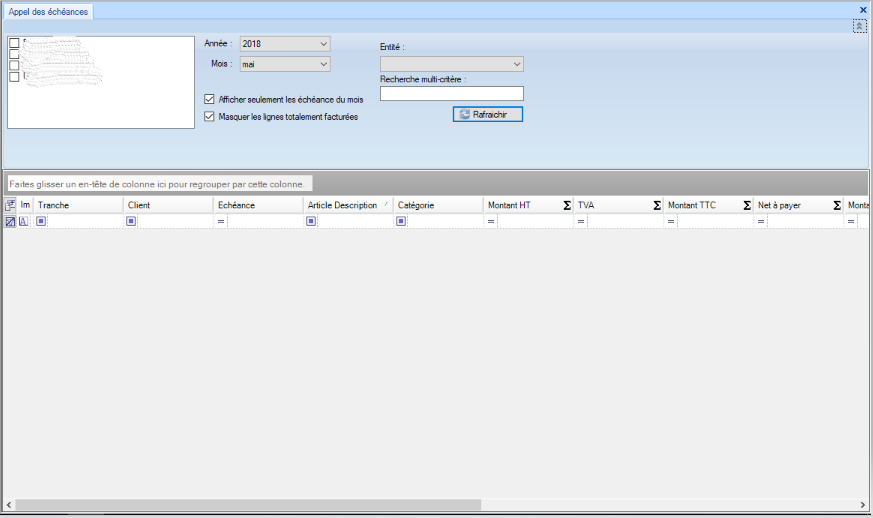
Task: Check the first checkbox in the top-left list
Action: pos(14,43)
